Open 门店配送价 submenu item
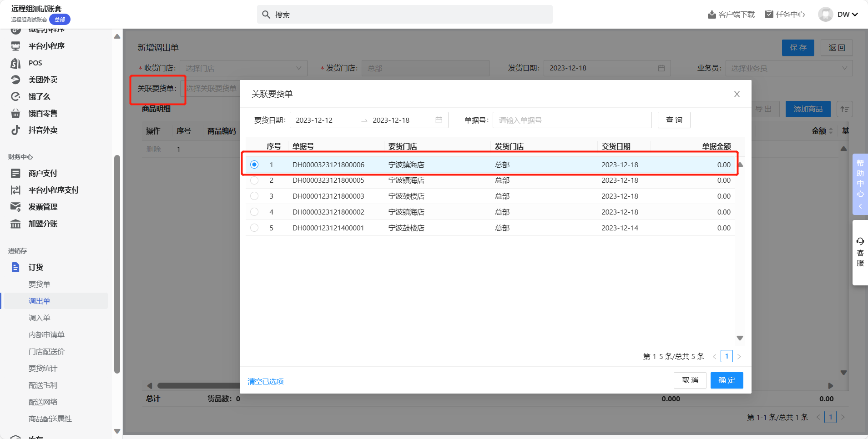The image size is (868, 439). (46, 351)
